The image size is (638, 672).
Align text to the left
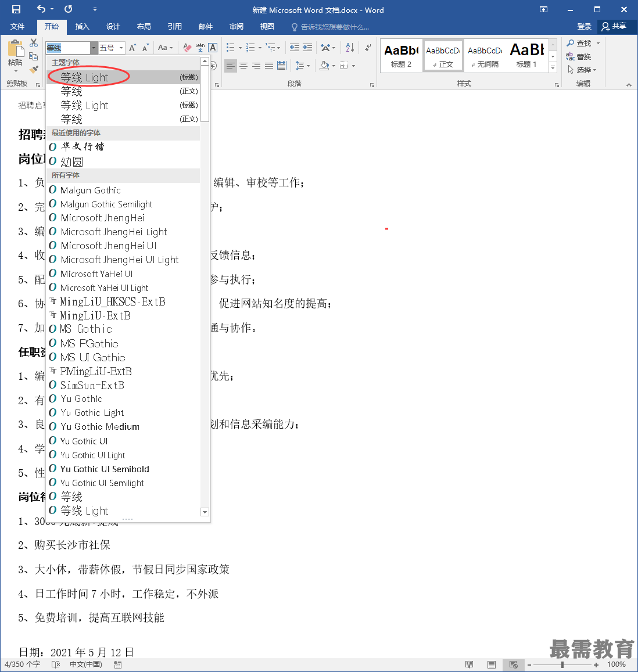231,66
